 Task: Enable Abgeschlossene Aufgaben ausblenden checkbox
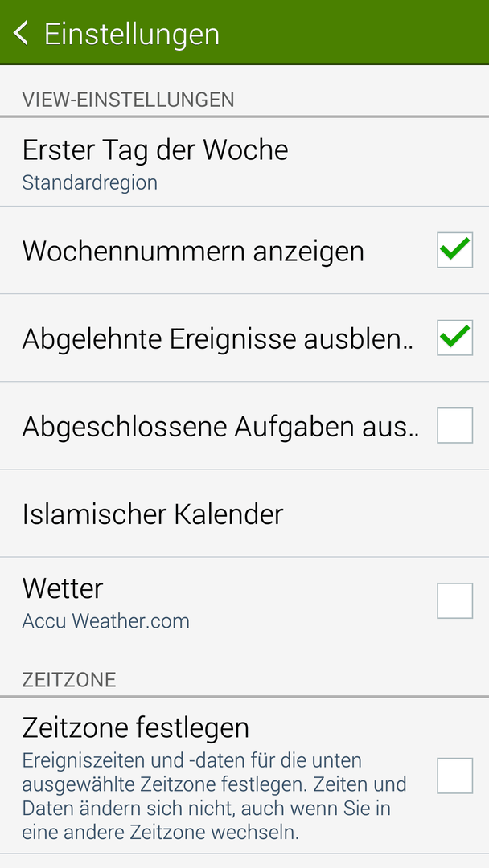(x=454, y=425)
